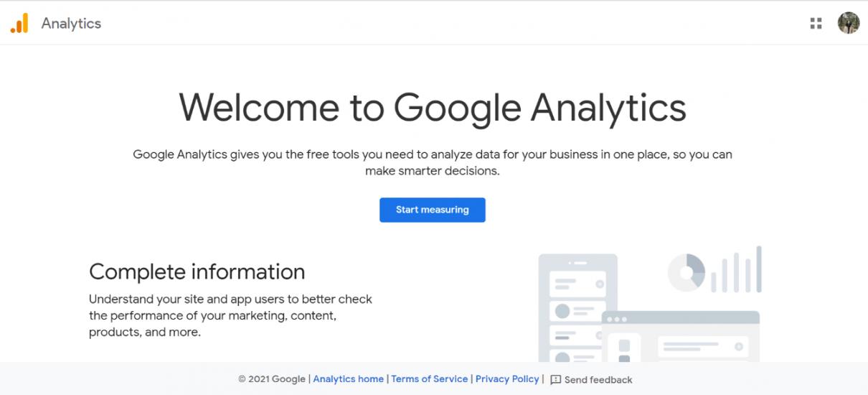The image size is (868, 395).
Task: Open the Google apps grid menu
Action: [x=816, y=24]
